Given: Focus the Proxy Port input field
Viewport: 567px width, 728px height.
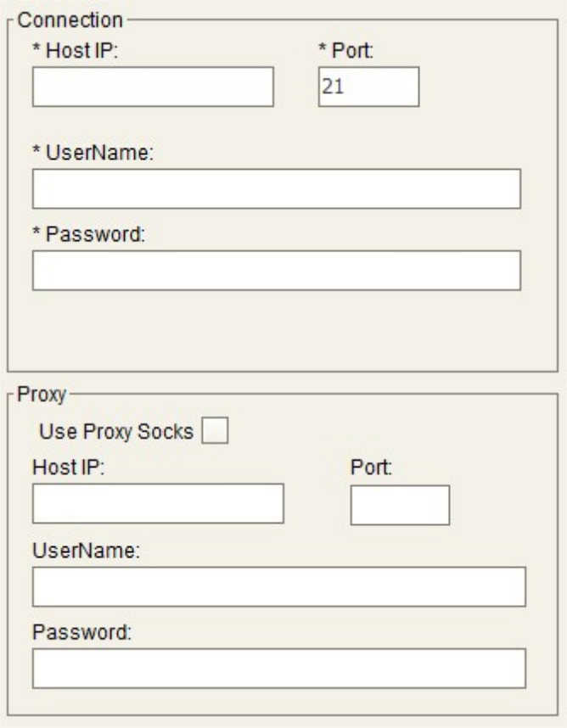Looking at the screenshot, I should click(x=400, y=504).
